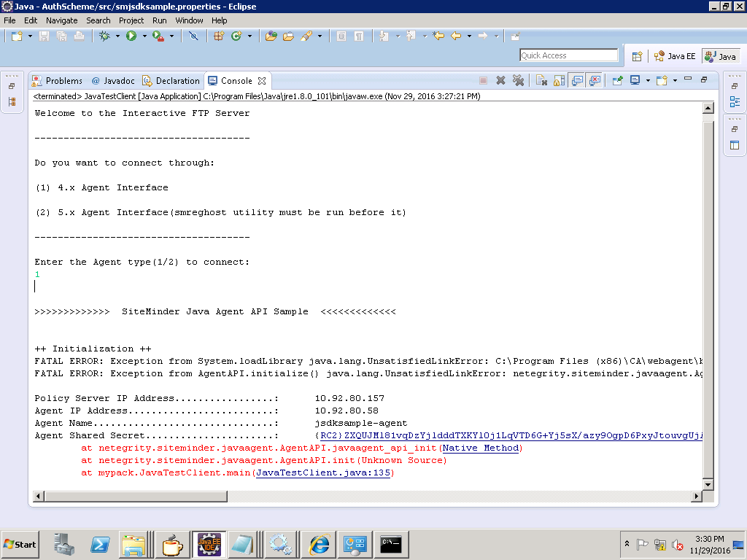Click the console horizontal scrollbar thumb
Image resolution: width=747 pixels, height=560 pixels.
point(136,496)
